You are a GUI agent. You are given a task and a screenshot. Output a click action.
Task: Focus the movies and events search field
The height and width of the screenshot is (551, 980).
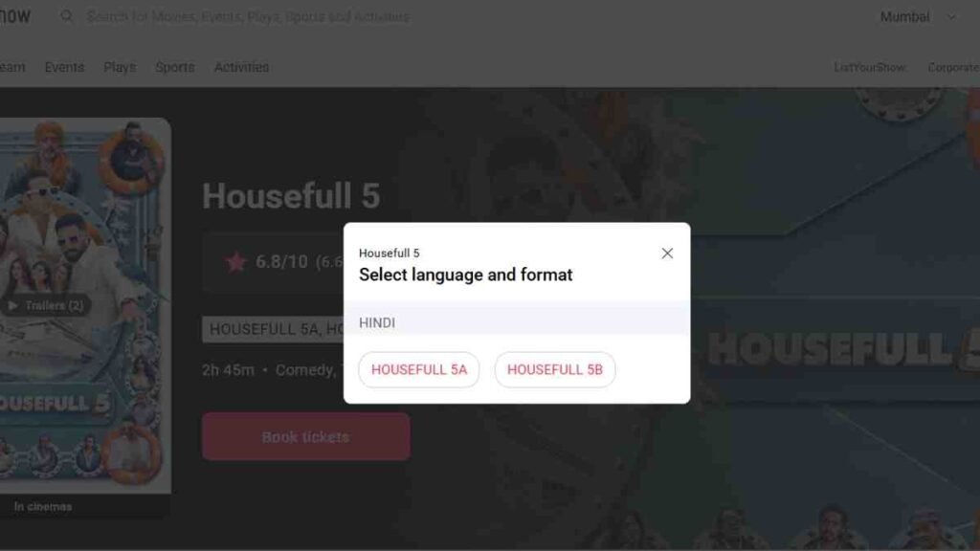[x=248, y=17]
